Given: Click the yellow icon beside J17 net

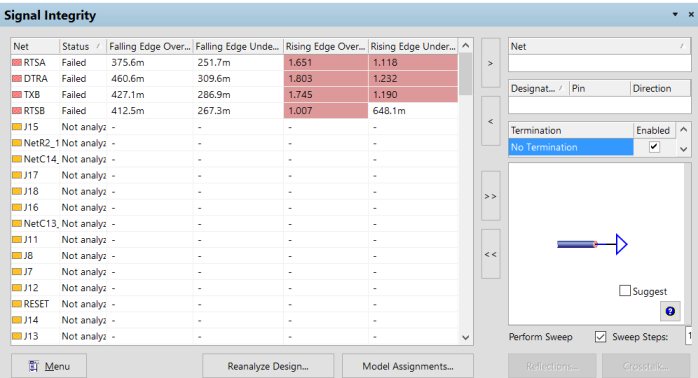Looking at the screenshot, I should 17,175.
